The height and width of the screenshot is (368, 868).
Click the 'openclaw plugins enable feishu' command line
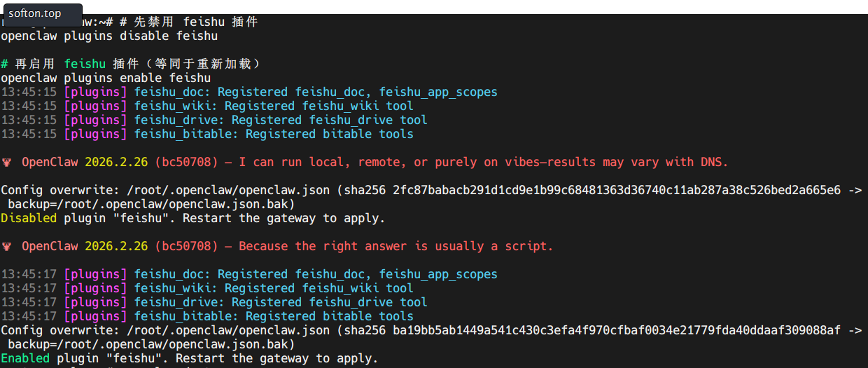coord(106,78)
